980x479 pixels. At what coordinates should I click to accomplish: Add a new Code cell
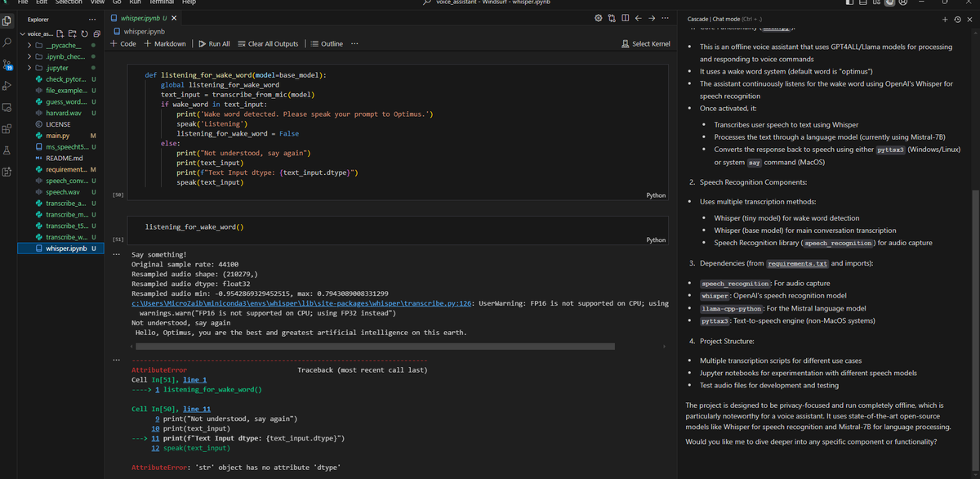(x=123, y=43)
